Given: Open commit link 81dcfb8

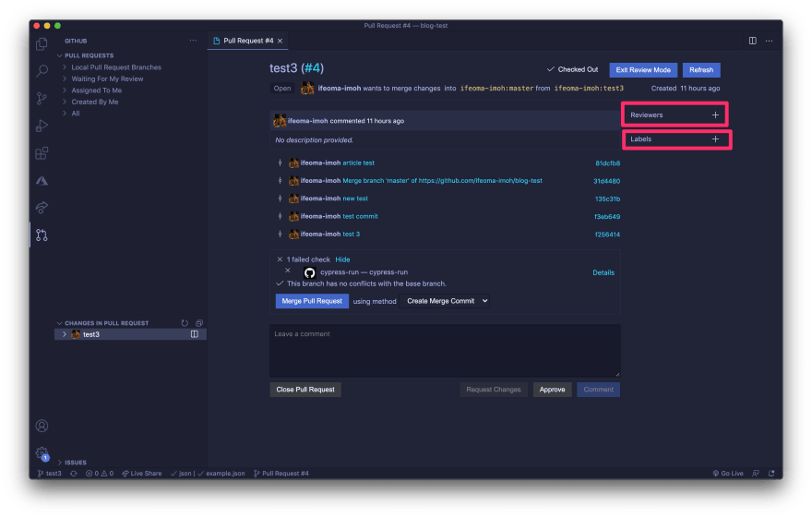Looking at the screenshot, I should pyautogui.click(x=607, y=163).
